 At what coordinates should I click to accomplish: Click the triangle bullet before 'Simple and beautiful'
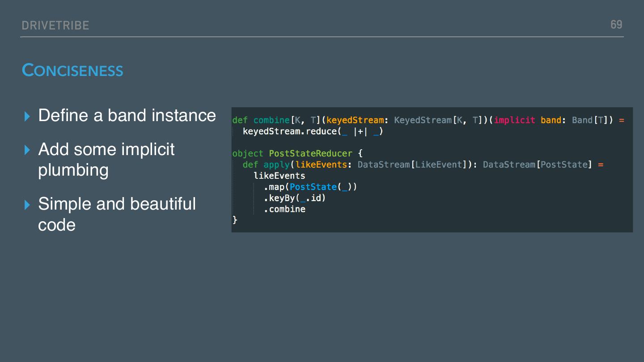point(27,205)
